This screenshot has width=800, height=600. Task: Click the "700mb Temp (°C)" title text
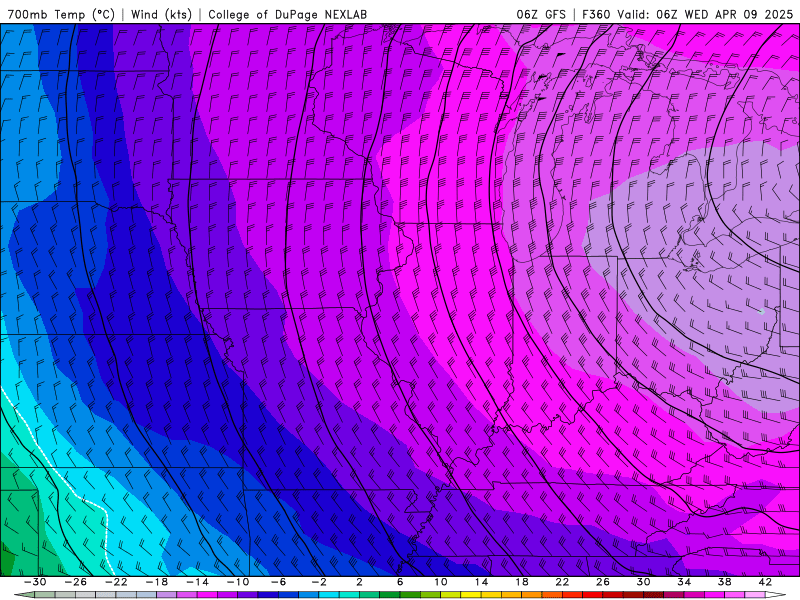tap(61, 15)
